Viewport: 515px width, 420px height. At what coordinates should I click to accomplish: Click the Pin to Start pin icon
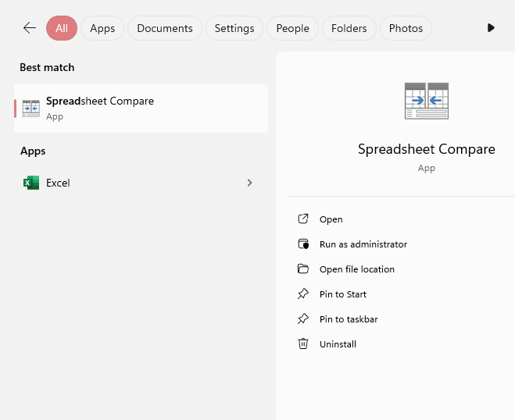pos(303,294)
